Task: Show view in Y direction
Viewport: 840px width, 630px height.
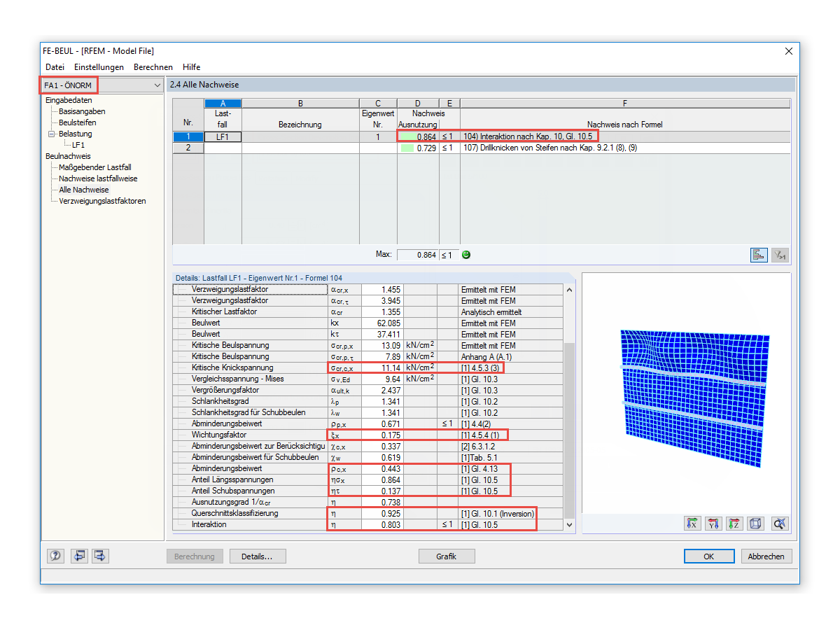Action: (x=714, y=524)
